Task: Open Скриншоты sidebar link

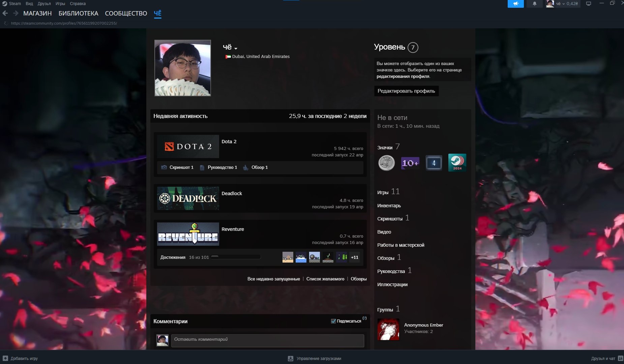Action: point(393,218)
